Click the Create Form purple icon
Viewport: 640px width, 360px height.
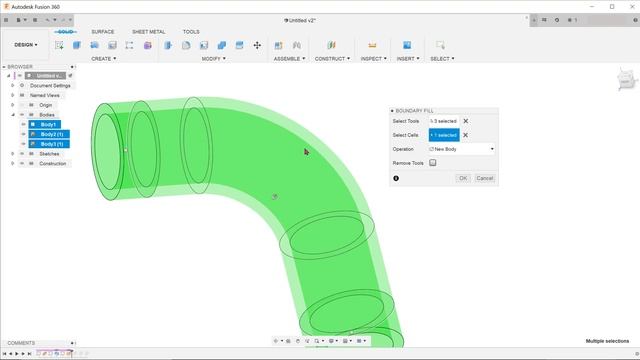click(147, 45)
